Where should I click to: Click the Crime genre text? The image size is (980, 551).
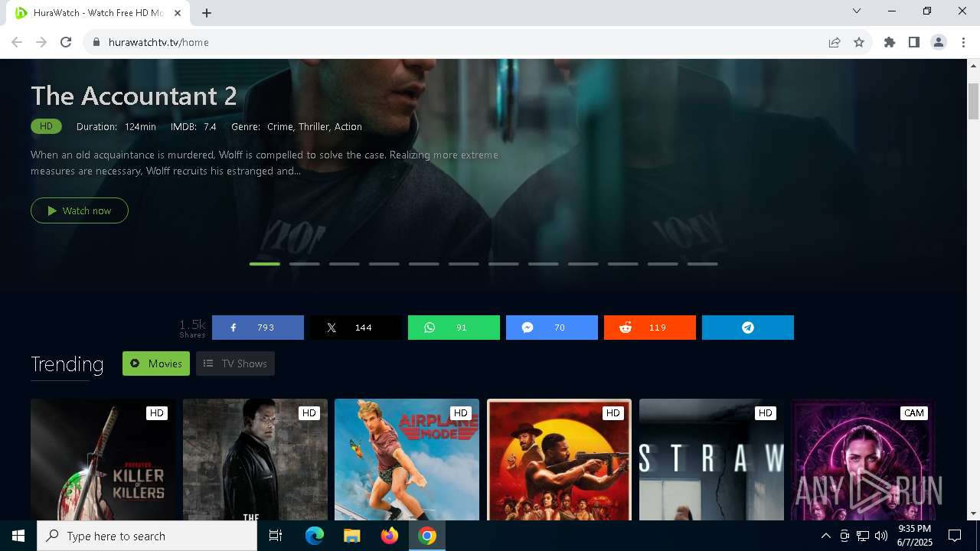tap(280, 126)
